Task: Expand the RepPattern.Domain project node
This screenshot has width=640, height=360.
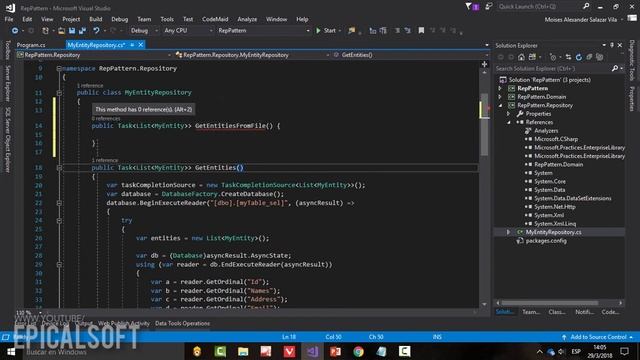Action: pos(500,97)
